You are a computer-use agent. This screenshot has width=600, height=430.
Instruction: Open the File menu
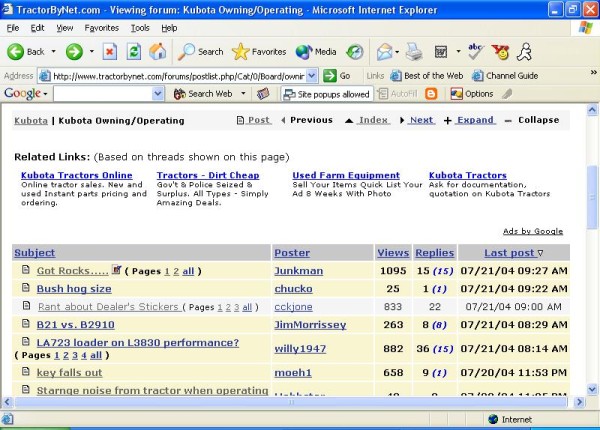tap(13, 28)
